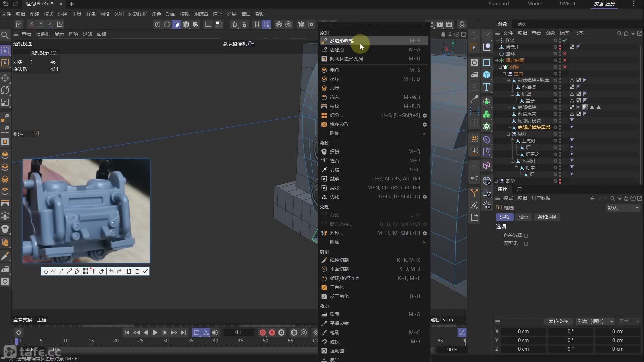The image size is (644, 362).
Task: Click the current frame 0 F field
Action: click(238, 332)
